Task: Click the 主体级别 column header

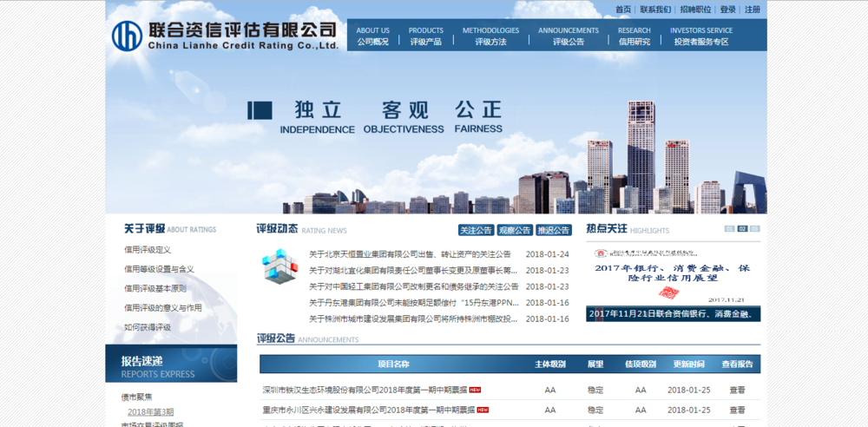Action: click(x=549, y=365)
